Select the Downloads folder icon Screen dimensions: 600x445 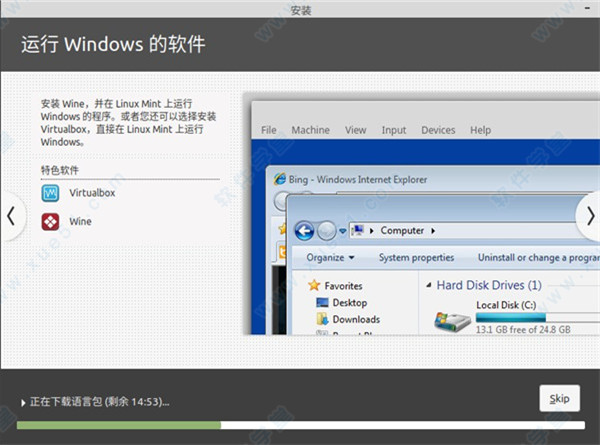pyautogui.click(x=322, y=319)
